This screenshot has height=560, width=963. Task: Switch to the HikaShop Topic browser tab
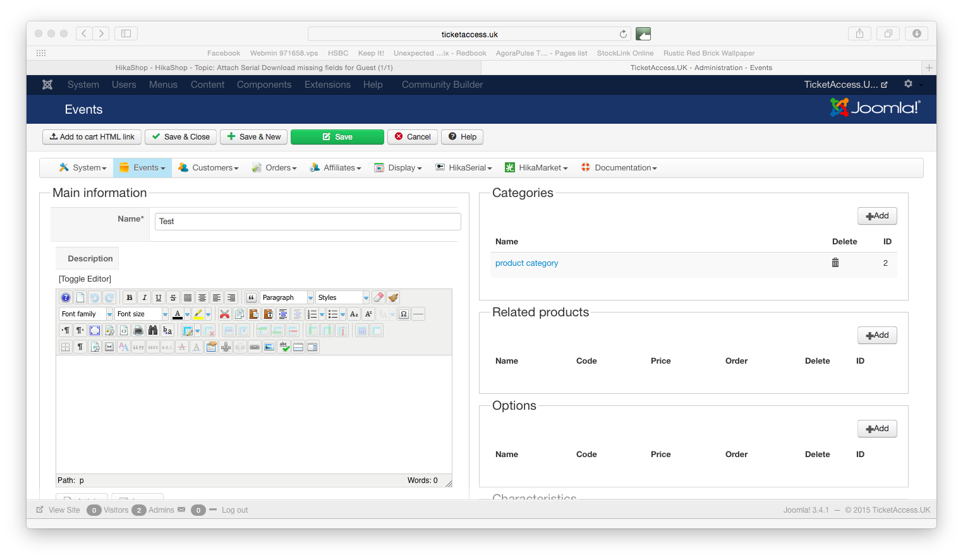254,68
